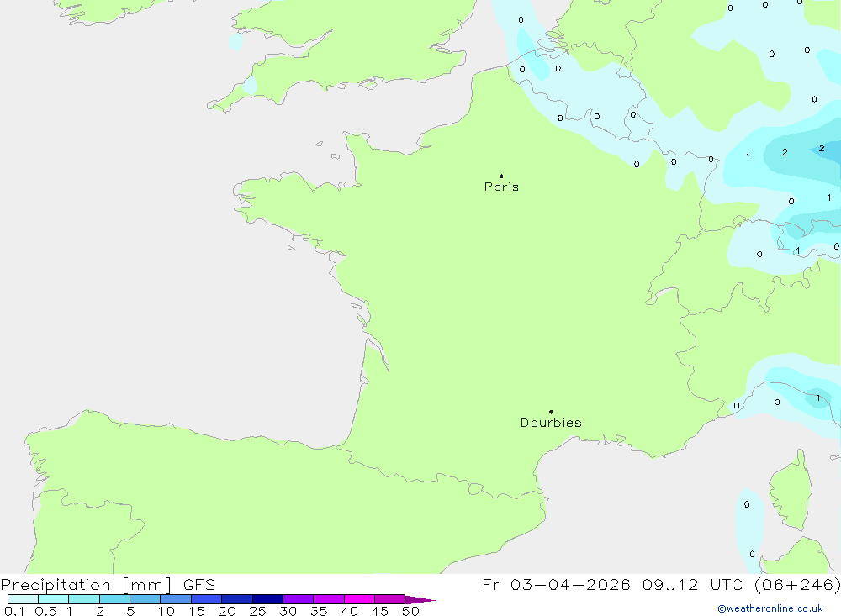The image size is (841, 616).
Task: Pick the 45–50 mm legend swatch
Action: (390, 599)
